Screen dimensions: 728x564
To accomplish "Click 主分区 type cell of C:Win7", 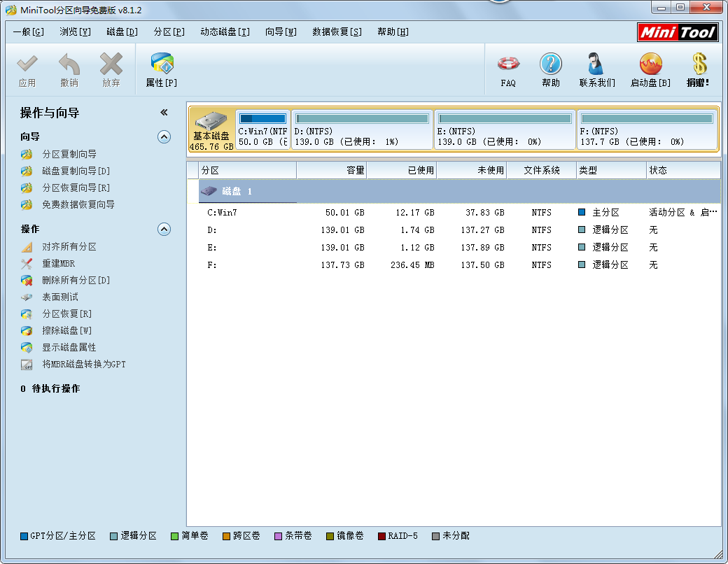I will tap(606, 213).
